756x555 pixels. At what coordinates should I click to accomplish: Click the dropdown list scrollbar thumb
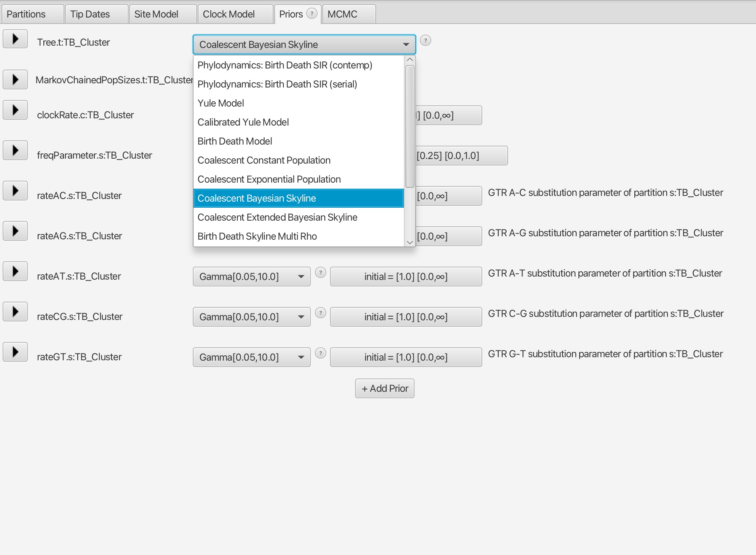pos(410,127)
